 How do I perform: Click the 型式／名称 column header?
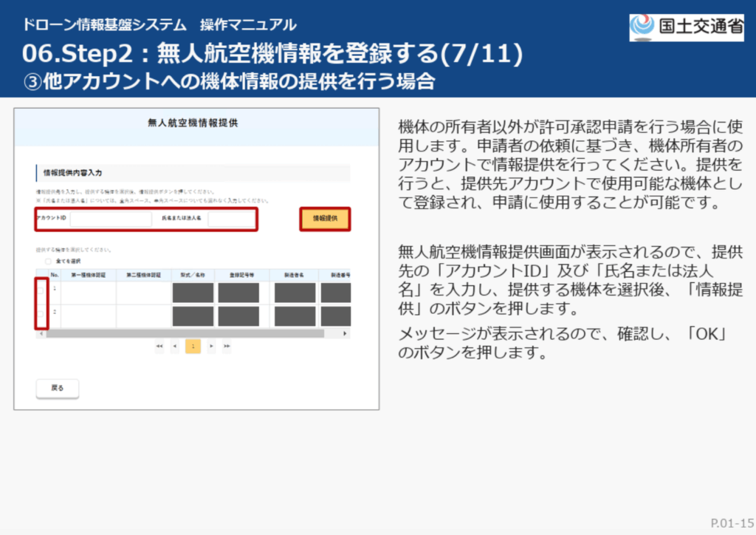193,275
